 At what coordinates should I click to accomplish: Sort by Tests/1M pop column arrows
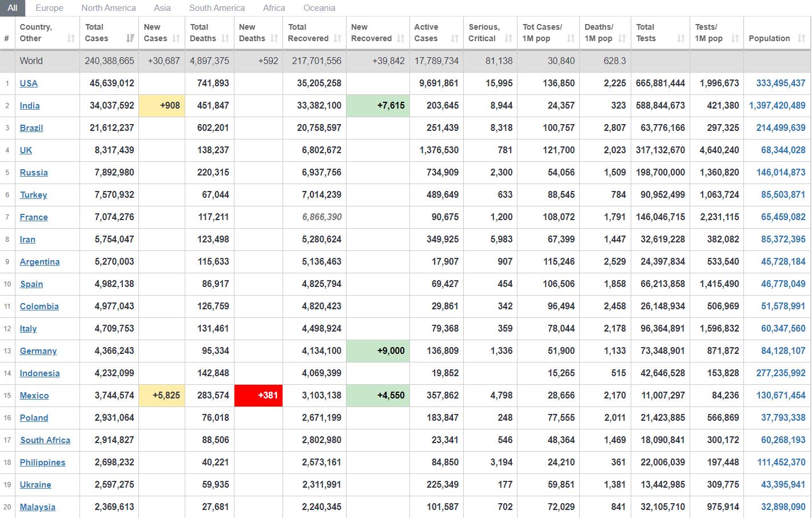(x=735, y=38)
